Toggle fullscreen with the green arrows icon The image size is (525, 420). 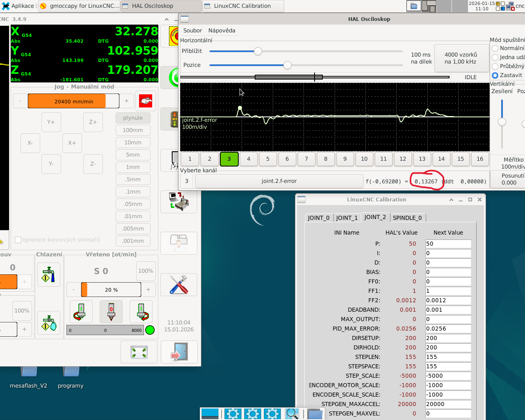coord(139,352)
